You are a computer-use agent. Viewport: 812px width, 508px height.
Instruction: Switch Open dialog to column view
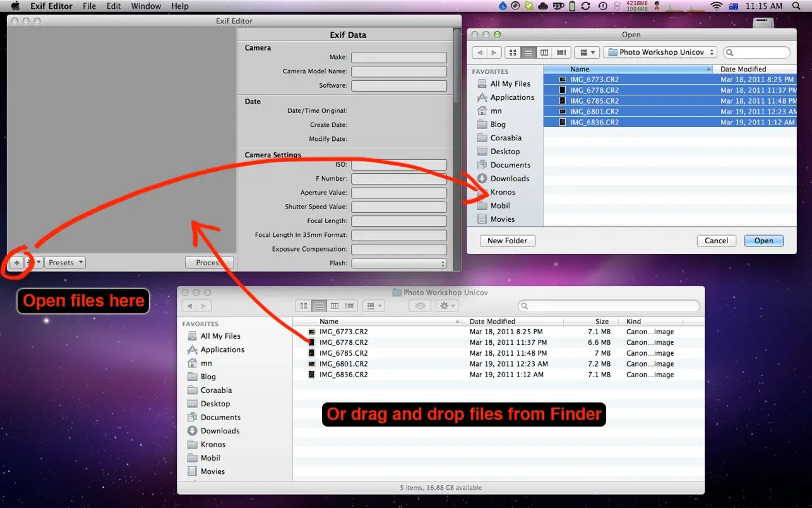(x=544, y=52)
